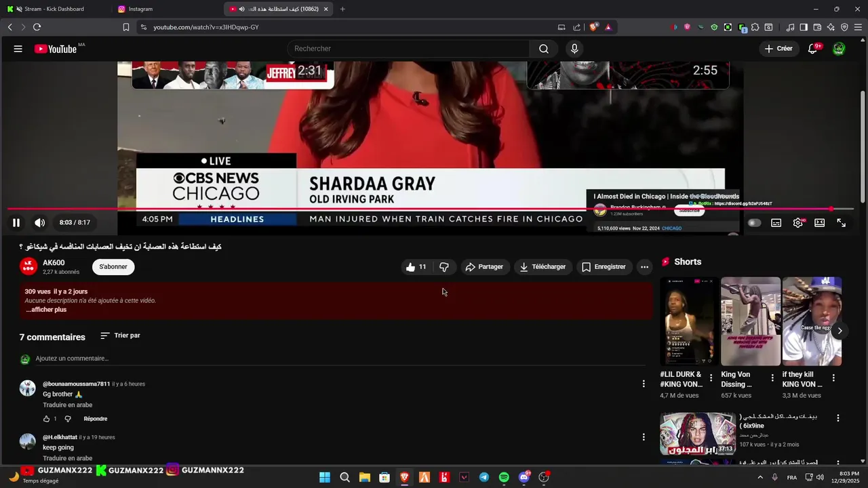Open options for LIL DURK short

pyautogui.click(x=711, y=378)
